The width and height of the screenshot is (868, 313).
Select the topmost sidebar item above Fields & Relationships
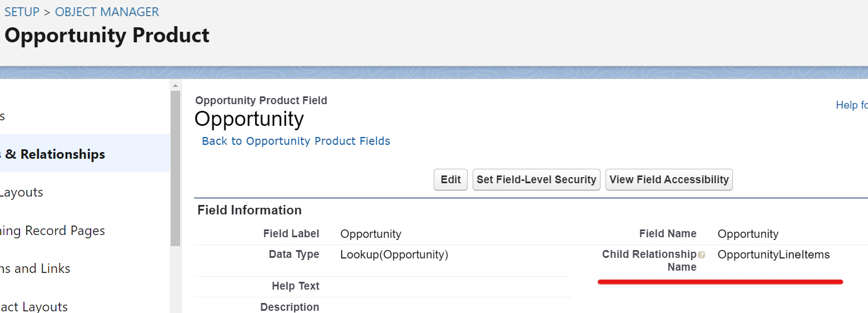3,116
